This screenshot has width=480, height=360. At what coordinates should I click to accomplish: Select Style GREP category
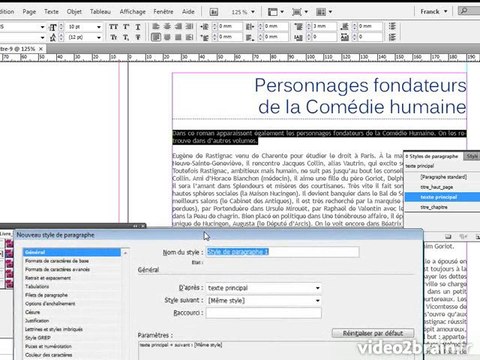coord(38,338)
